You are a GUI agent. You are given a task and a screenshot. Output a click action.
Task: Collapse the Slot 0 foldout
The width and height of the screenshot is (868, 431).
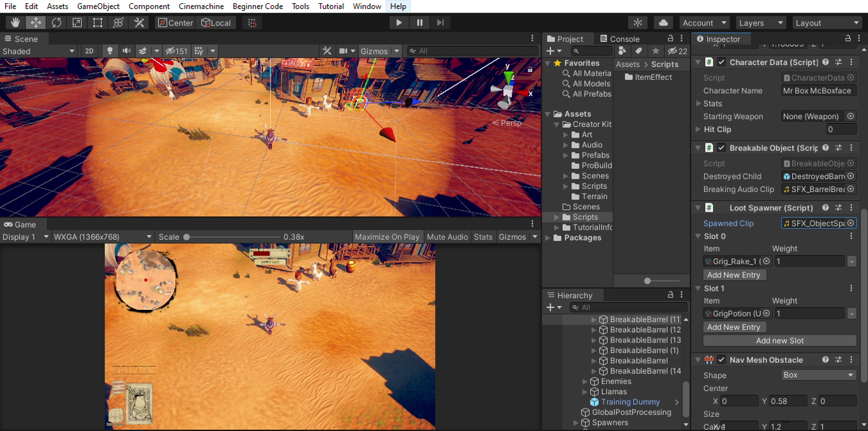click(698, 237)
